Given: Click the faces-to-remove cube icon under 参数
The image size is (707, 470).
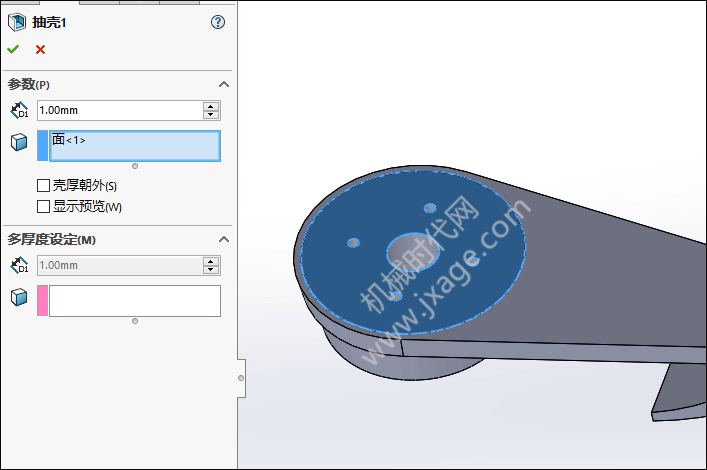Looking at the screenshot, I should 19,142.
